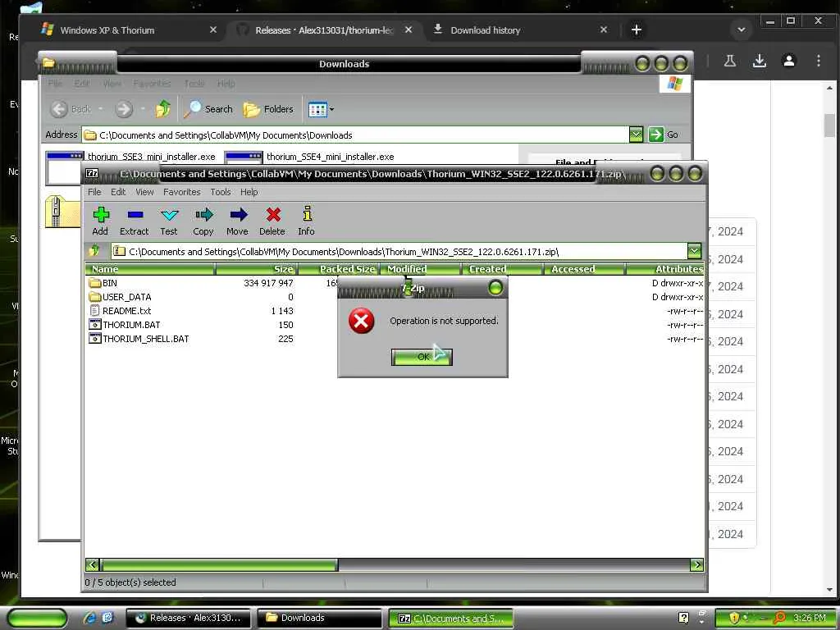Open archive Info in 7-Zip

point(307,221)
